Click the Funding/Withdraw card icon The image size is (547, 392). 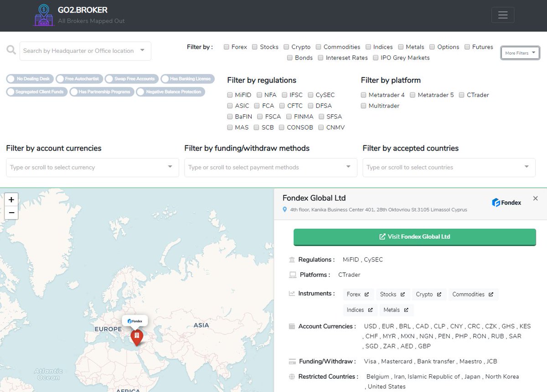pyautogui.click(x=292, y=361)
